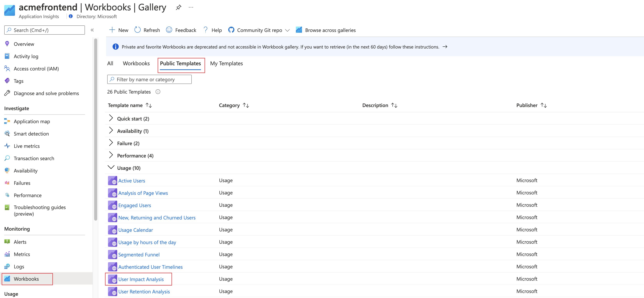
Task: Collapse the Usage (10) group
Action: click(x=111, y=167)
